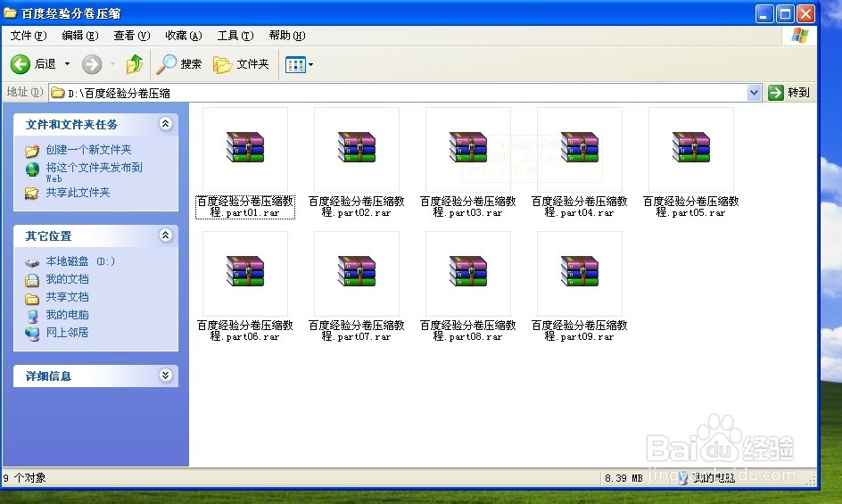Open the address bar dropdown
Screen dimensions: 842x504
point(754,93)
